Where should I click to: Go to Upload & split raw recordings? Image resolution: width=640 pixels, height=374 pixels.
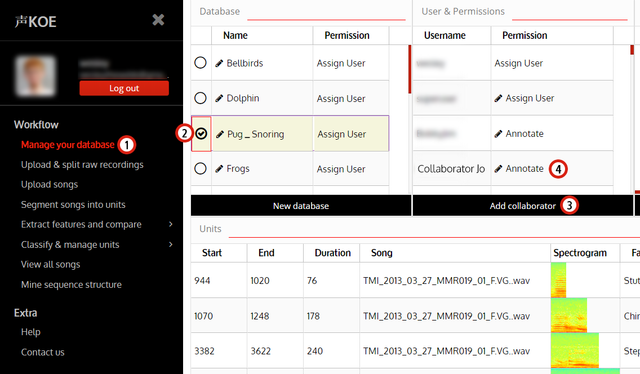[x=82, y=165]
